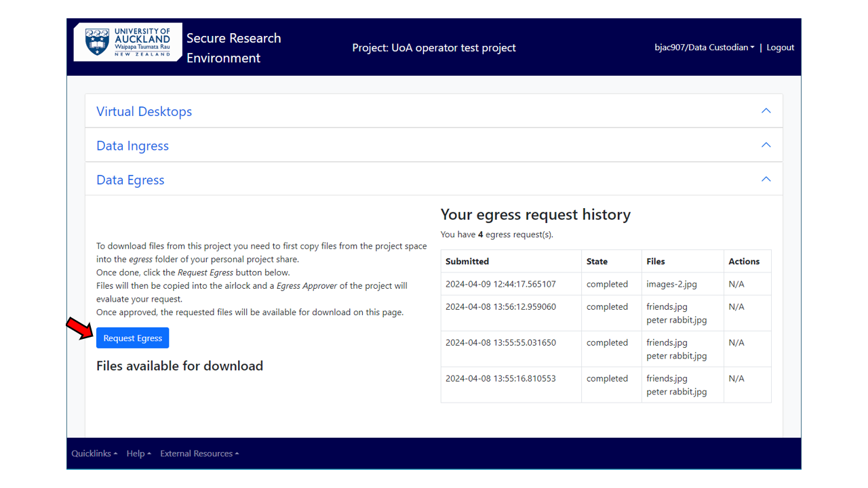Screen dimensions: 868x488
Task: Click Secure Research Environment title
Action: tap(233, 48)
